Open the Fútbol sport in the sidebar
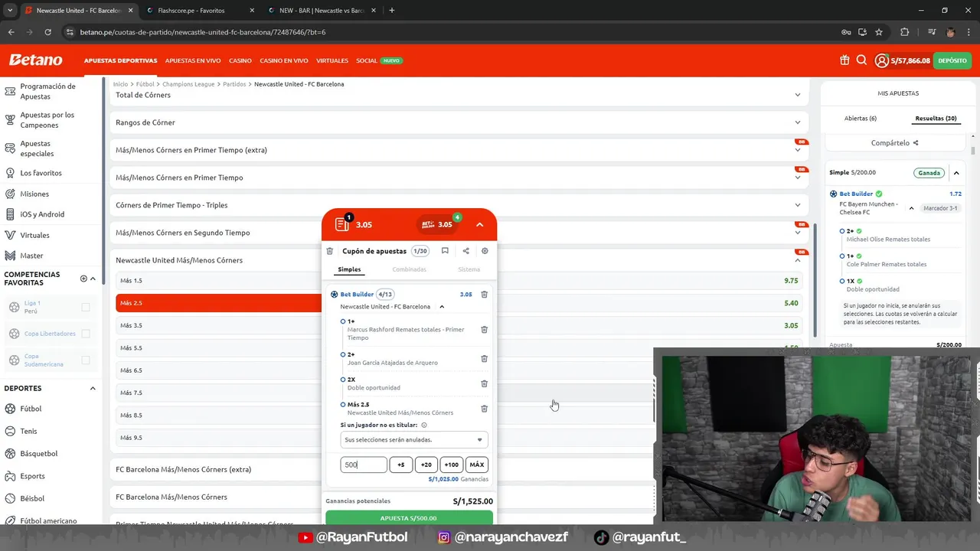 pos(31,409)
